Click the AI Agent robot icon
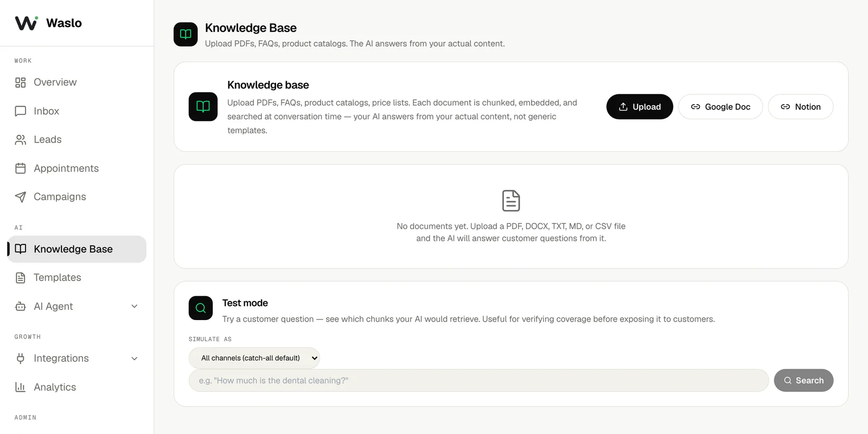 [21, 307]
